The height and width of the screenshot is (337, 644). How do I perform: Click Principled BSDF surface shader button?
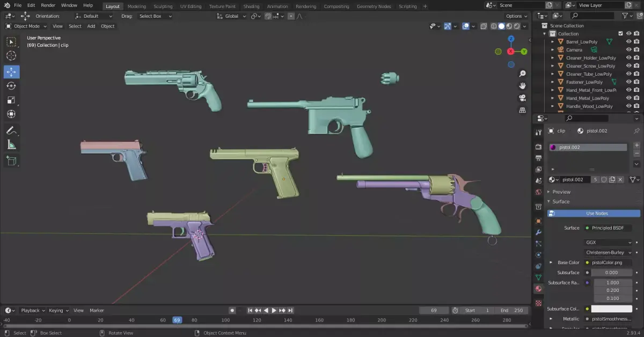point(609,228)
